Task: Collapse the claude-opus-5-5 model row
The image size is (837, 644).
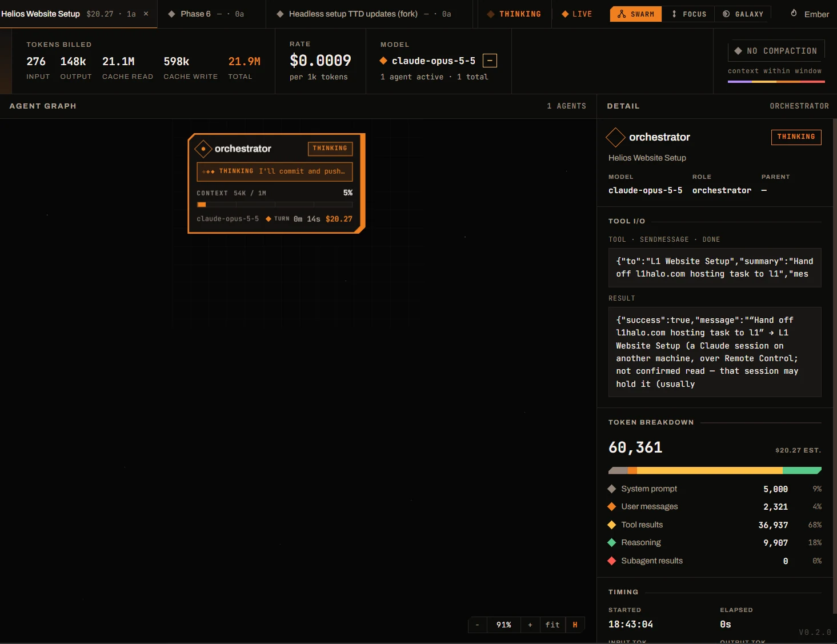Action: [490, 61]
